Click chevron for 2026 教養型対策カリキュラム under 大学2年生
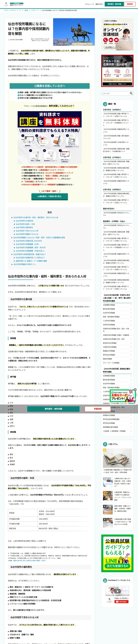Viewport: 138px width, 644px height. [131, 182]
